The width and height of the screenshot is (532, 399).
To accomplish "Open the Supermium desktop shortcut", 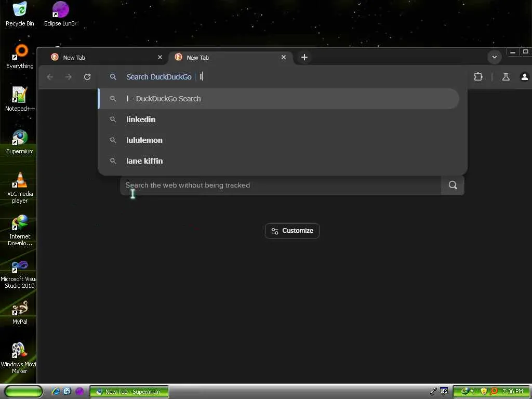I will 20,141.
